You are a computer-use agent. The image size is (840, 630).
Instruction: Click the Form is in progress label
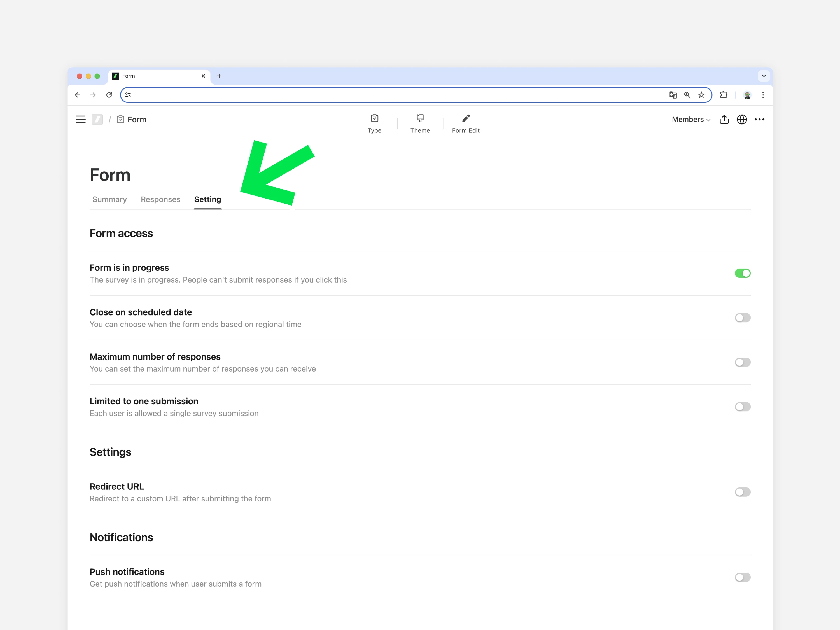coord(129,268)
